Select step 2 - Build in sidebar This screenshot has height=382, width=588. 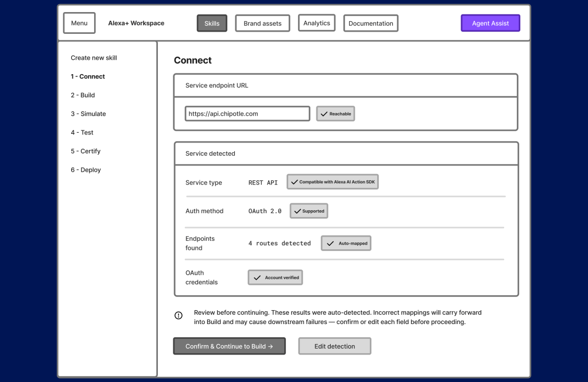[x=83, y=95]
